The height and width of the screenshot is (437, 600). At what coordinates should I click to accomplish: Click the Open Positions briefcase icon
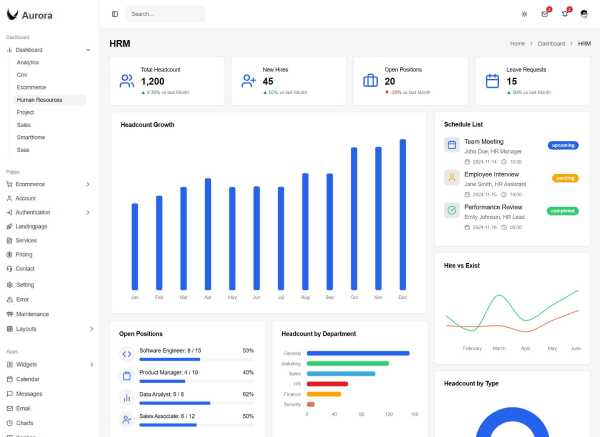click(370, 81)
